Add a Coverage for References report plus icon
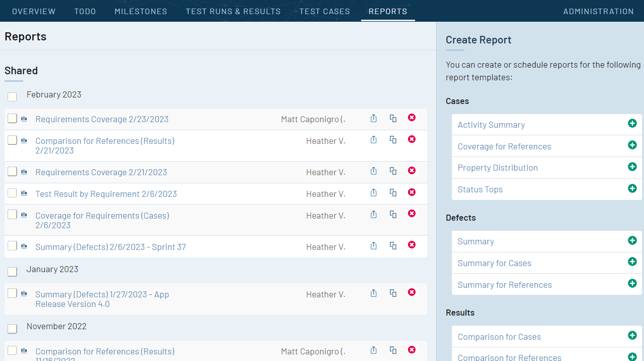The height and width of the screenshot is (361, 644). click(x=632, y=145)
